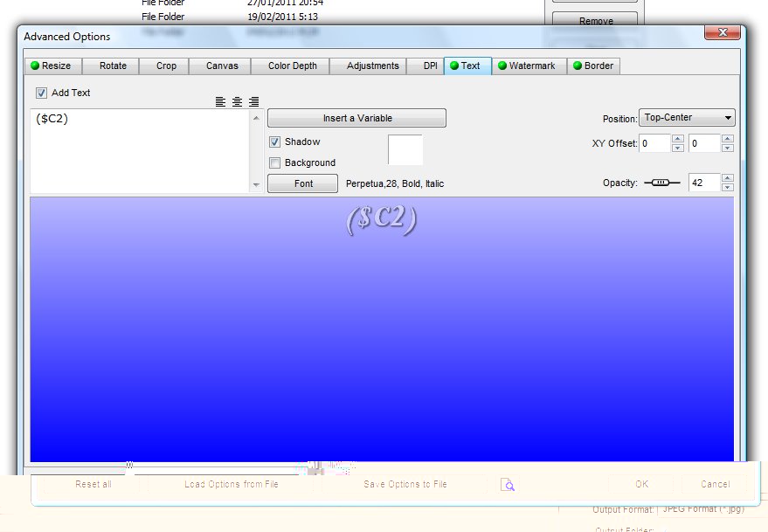Disable the Shadow option
The image size is (768, 532).
pyautogui.click(x=274, y=142)
